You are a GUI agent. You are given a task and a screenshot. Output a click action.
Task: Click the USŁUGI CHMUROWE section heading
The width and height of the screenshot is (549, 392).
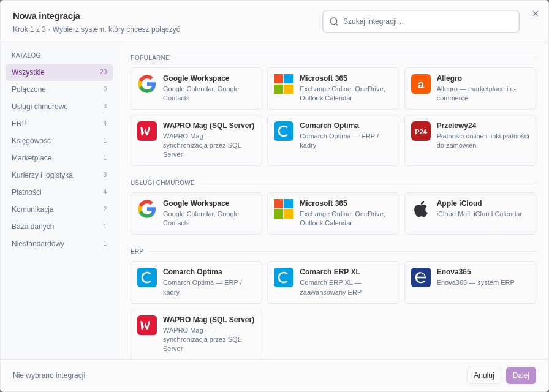coord(162,183)
